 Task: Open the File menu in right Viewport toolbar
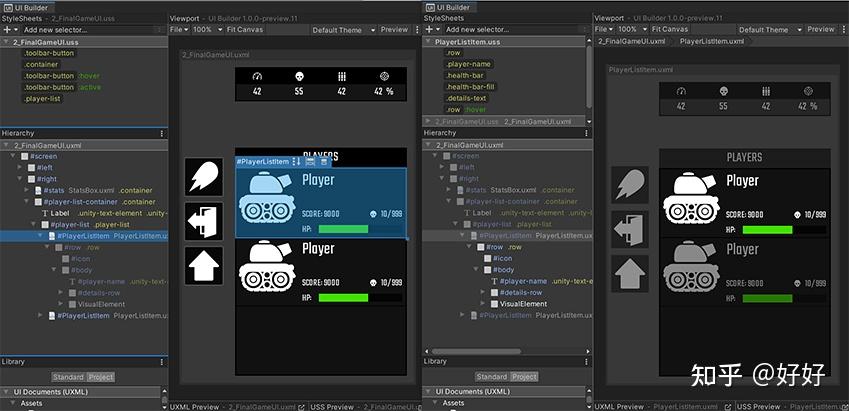[x=604, y=29]
